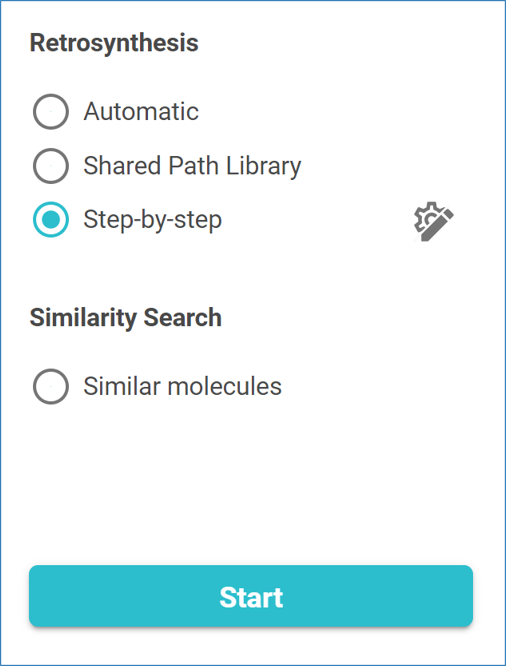
Task: Launch the search with Start
Action: point(251,596)
